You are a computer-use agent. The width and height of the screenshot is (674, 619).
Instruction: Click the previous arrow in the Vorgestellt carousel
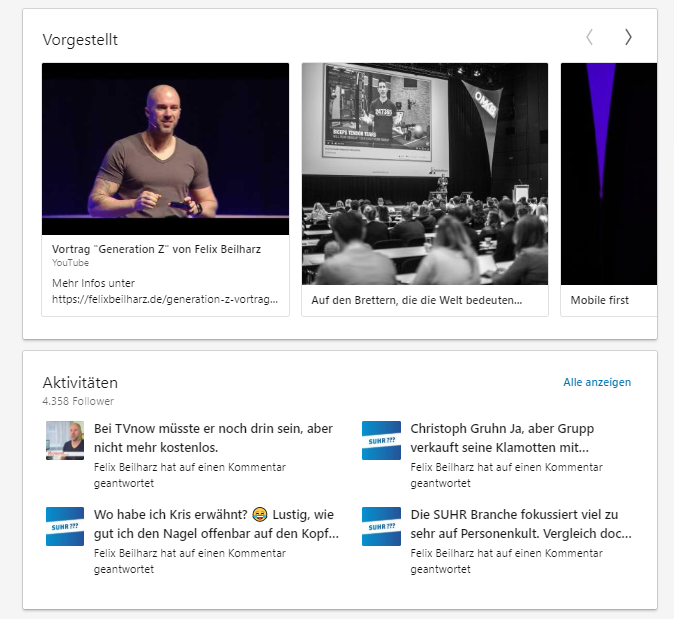pyautogui.click(x=589, y=38)
